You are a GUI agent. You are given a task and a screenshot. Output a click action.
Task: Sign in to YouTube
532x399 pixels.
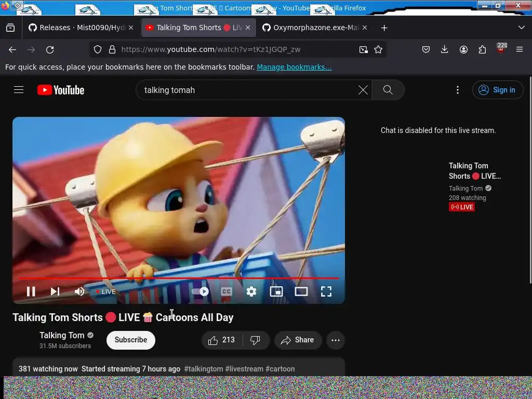[497, 90]
